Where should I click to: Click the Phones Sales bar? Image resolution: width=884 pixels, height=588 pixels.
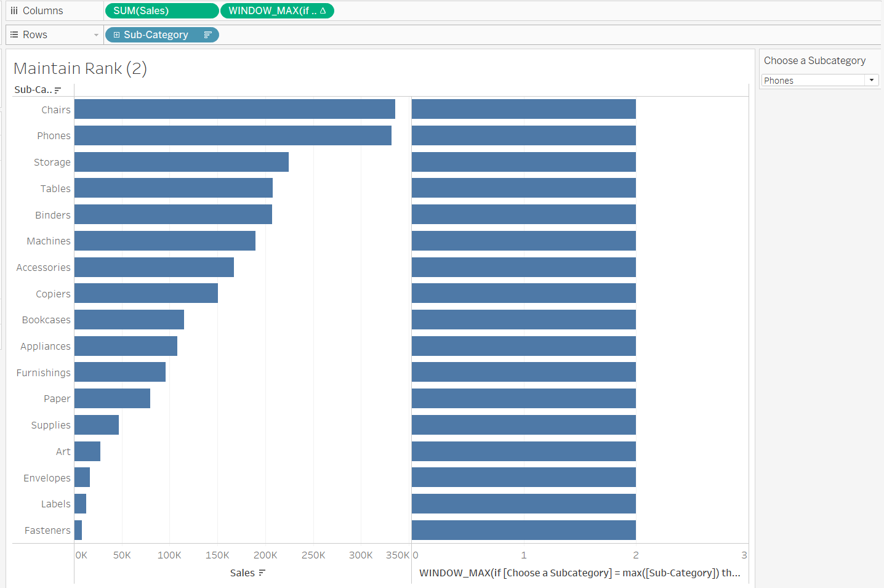pyautogui.click(x=233, y=135)
